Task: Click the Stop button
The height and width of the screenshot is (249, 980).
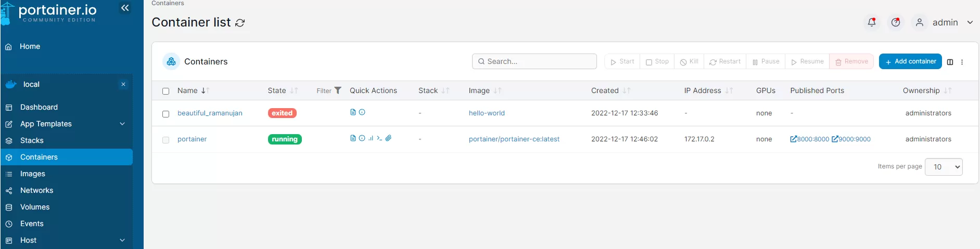Action: 657,61
